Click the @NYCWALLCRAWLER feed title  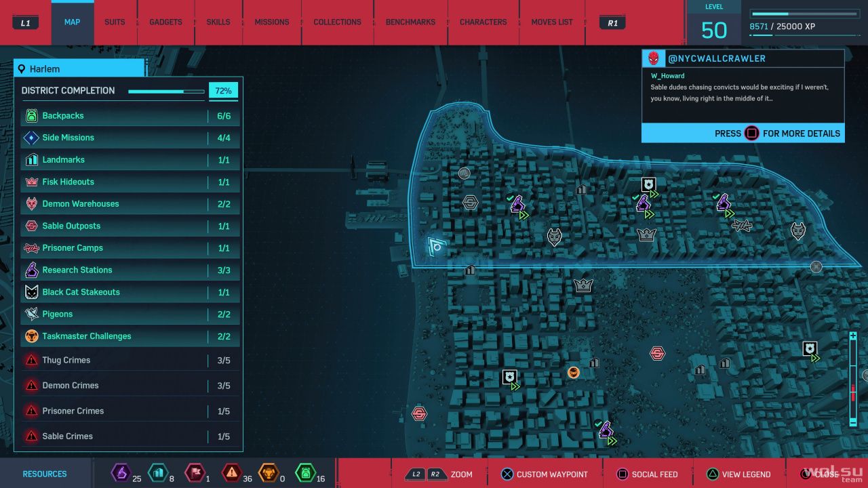point(717,58)
